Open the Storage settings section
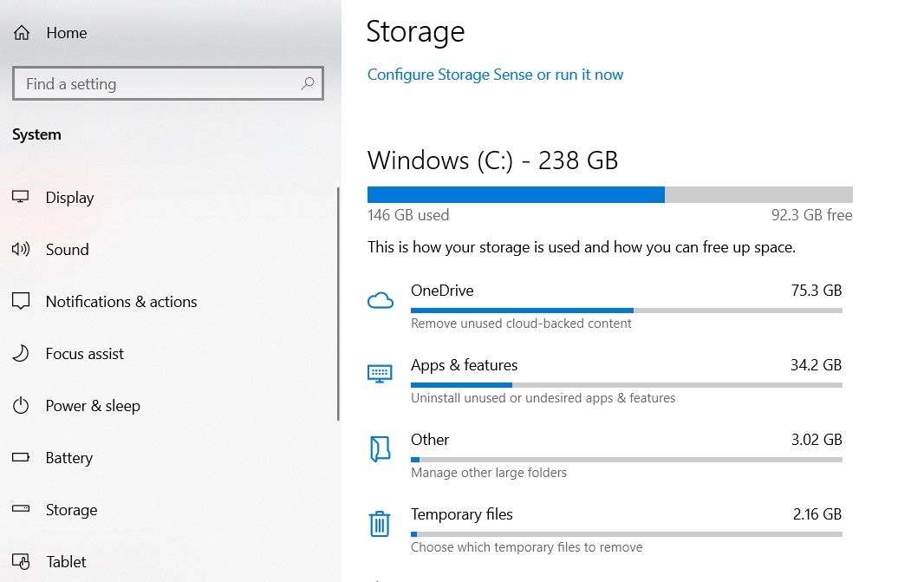Viewport: 924px width, 582px height. coord(72,509)
